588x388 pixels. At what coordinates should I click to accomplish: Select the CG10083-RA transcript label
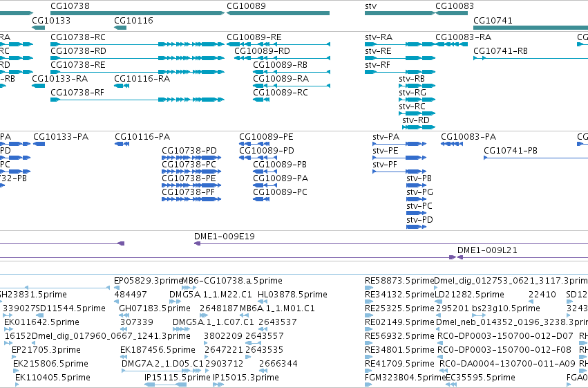[x=463, y=37]
